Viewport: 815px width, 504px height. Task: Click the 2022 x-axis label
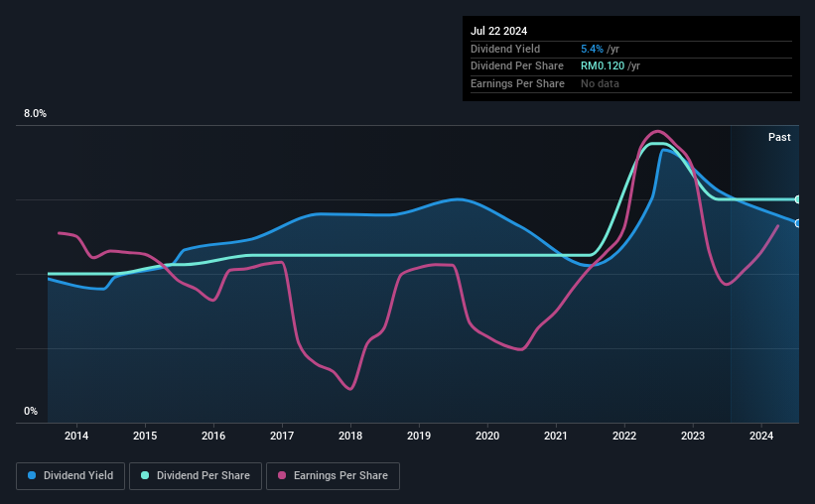coord(624,436)
